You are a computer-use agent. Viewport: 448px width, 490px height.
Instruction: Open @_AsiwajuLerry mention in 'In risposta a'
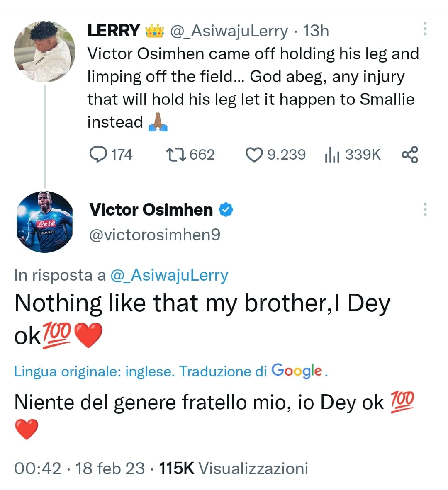(169, 275)
